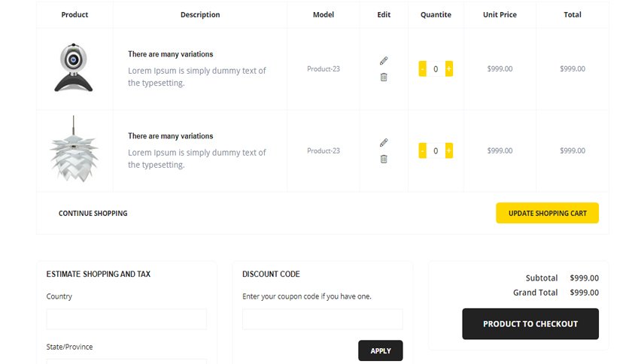Screen dimensions: 629x364
Task: Edit the pendant lamp product with pencil icon
Action: point(384,142)
